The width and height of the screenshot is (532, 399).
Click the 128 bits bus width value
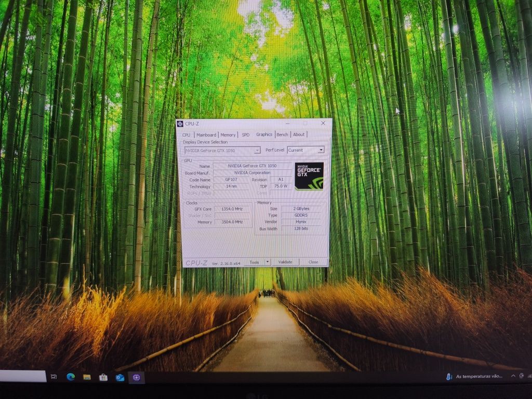301,229
